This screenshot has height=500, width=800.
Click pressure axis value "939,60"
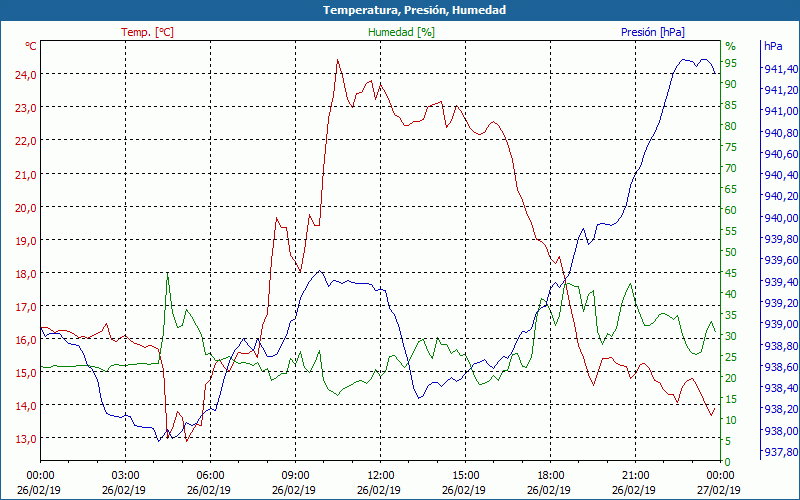click(781, 261)
